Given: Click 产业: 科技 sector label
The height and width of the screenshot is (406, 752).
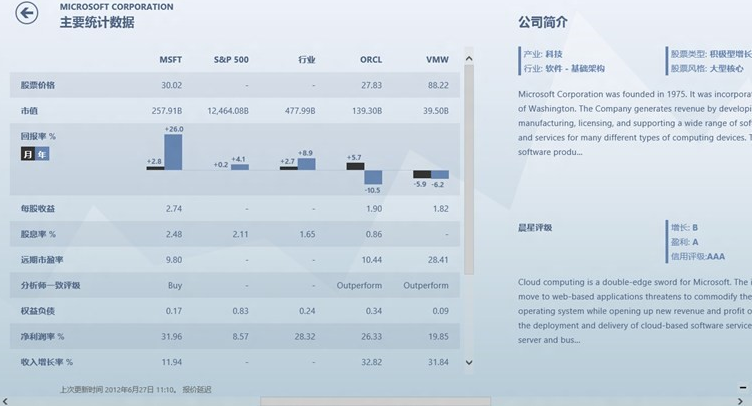Looking at the screenshot, I should pos(542,54).
